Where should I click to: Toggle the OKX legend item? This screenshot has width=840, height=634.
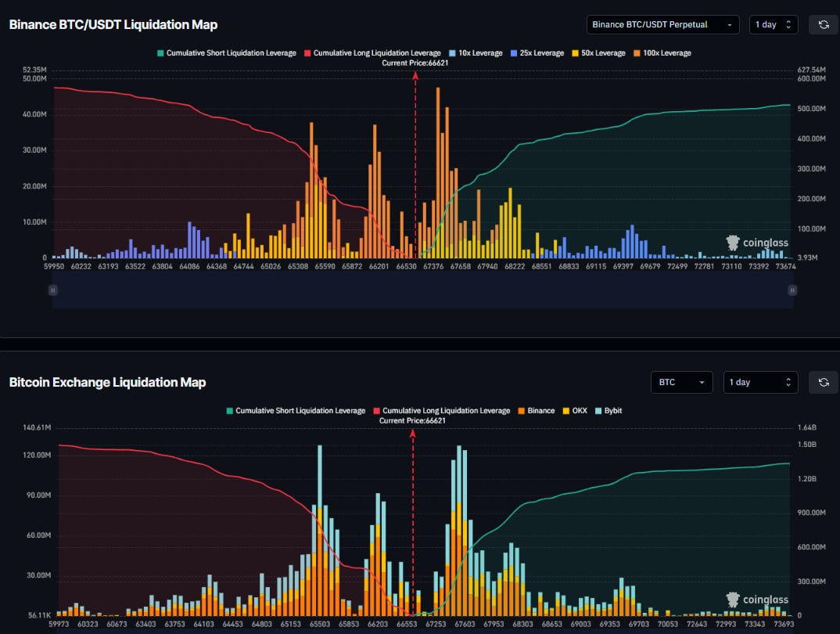pyautogui.click(x=579, y=411)
